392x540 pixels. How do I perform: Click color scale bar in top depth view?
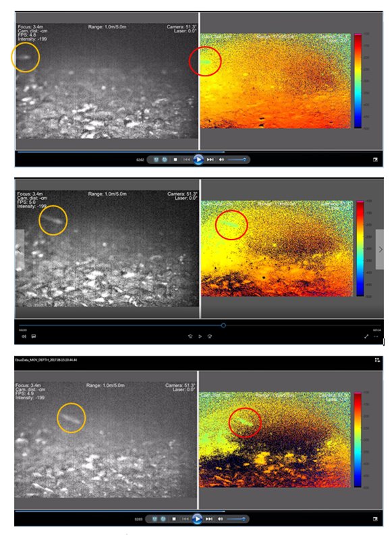(358, 81)
